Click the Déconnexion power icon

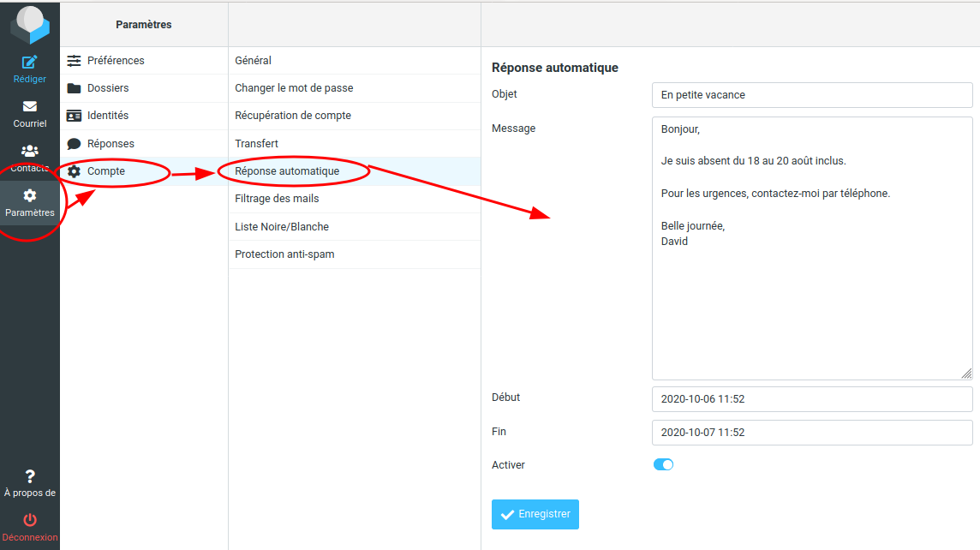point(30,521)
